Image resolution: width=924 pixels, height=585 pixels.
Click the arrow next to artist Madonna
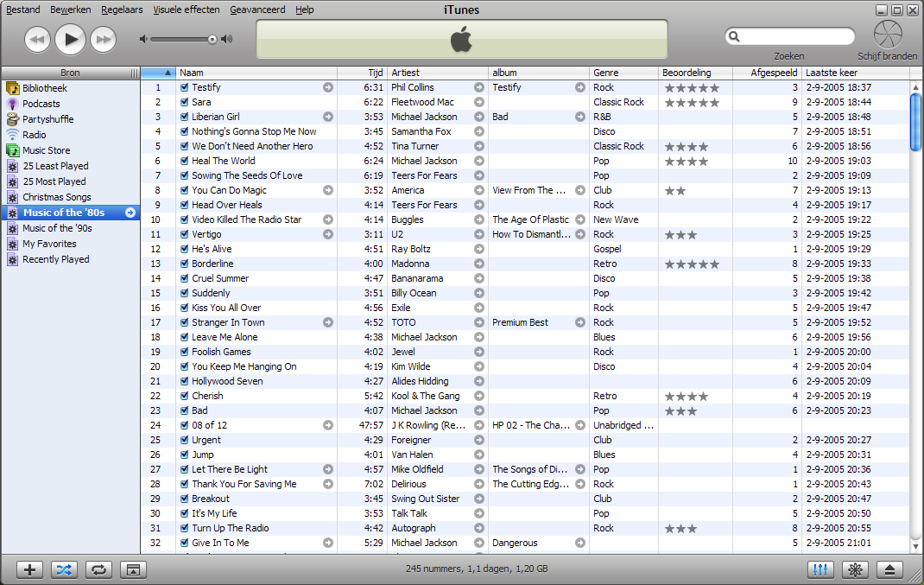coord(479,264)
